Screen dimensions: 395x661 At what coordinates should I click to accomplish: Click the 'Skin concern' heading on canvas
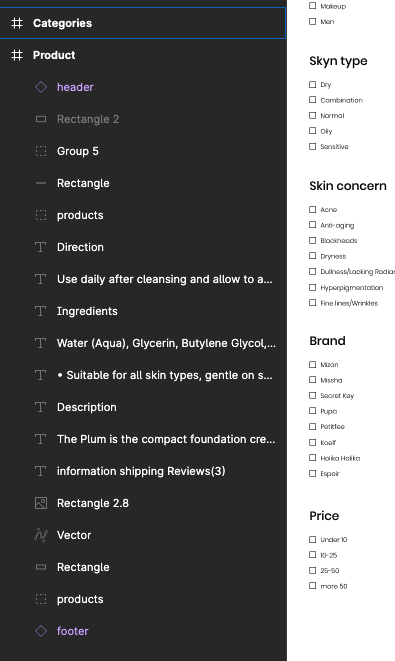point(348,186)
